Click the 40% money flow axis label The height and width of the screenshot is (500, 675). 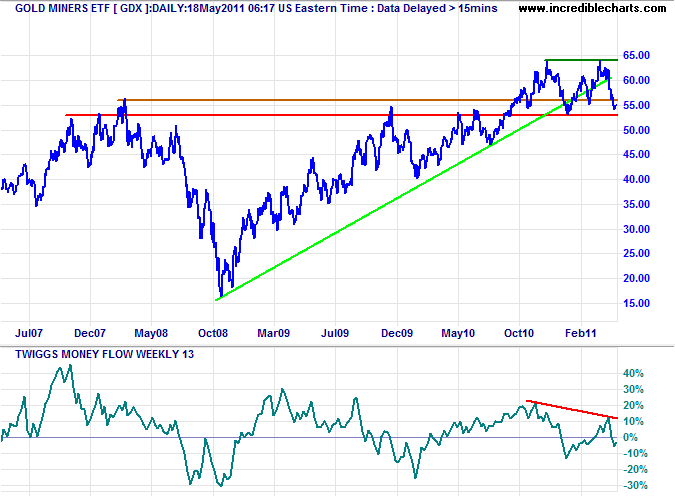tap(633, 373)
